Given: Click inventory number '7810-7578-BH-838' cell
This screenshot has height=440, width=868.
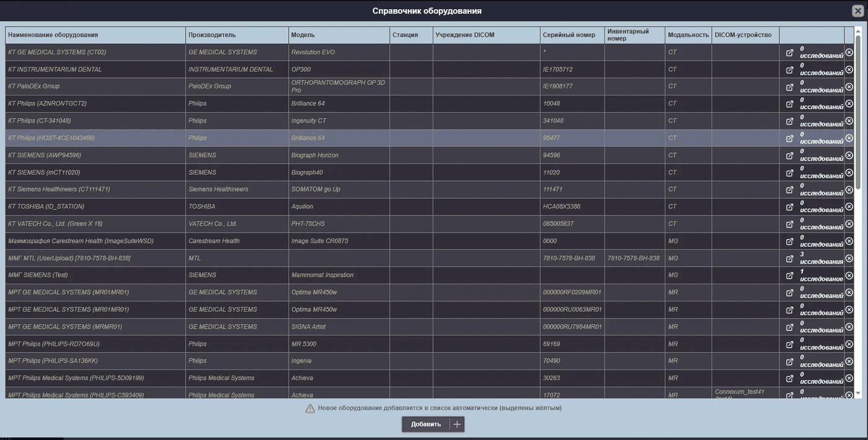Looking at the screenshot, I should pos(635,258).
